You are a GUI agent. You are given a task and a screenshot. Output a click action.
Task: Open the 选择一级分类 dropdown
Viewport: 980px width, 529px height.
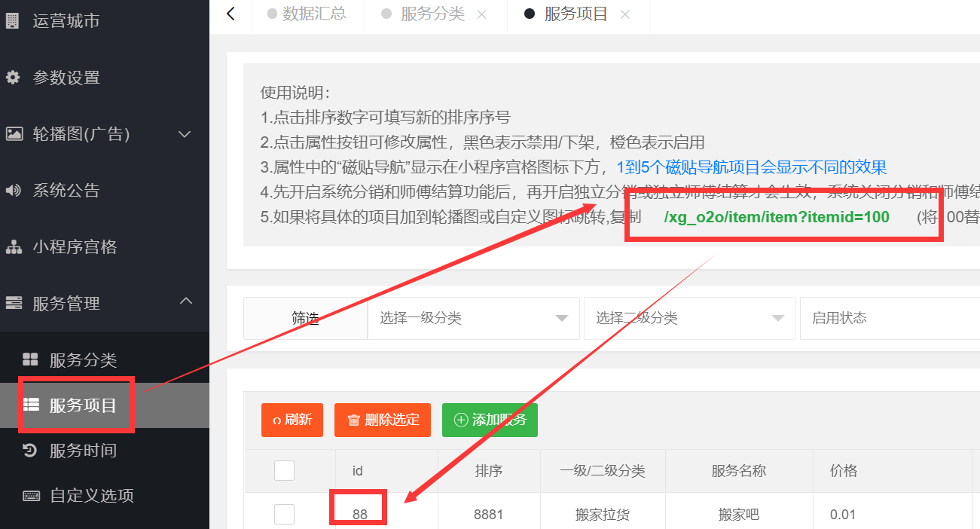click(x=474, y=318)
